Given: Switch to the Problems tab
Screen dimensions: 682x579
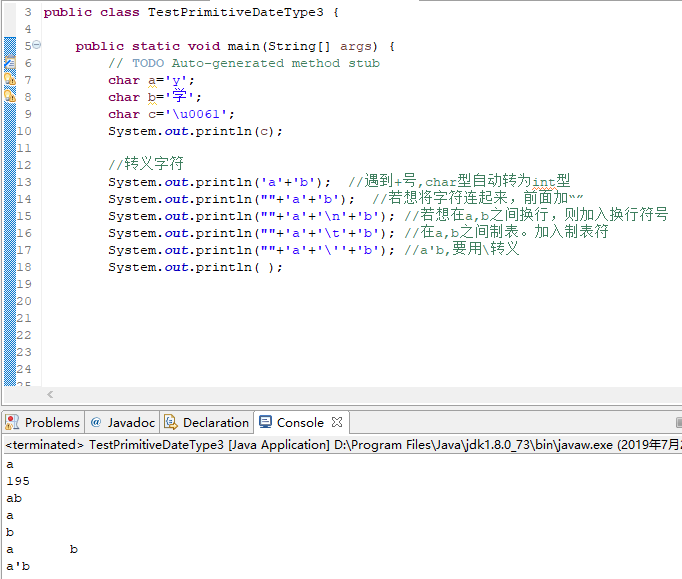Looking at the screenshot, I should tap(43, 422).
